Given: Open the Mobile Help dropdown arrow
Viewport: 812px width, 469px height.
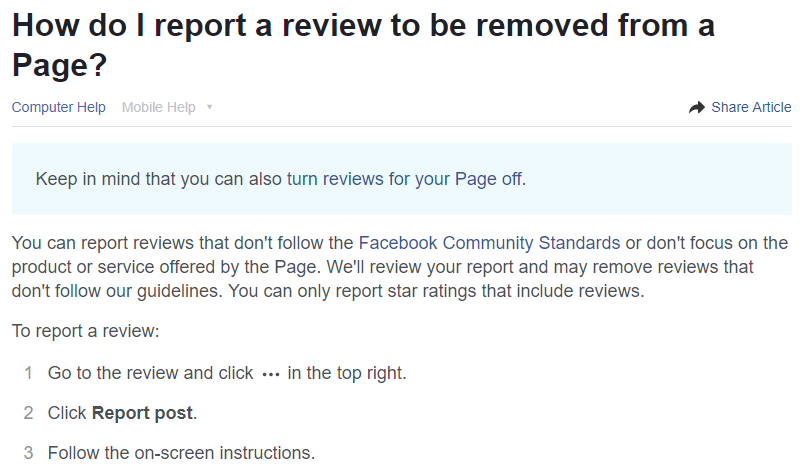Looking at the screenshot, I should pyautogui.click(x=209, y=107).
